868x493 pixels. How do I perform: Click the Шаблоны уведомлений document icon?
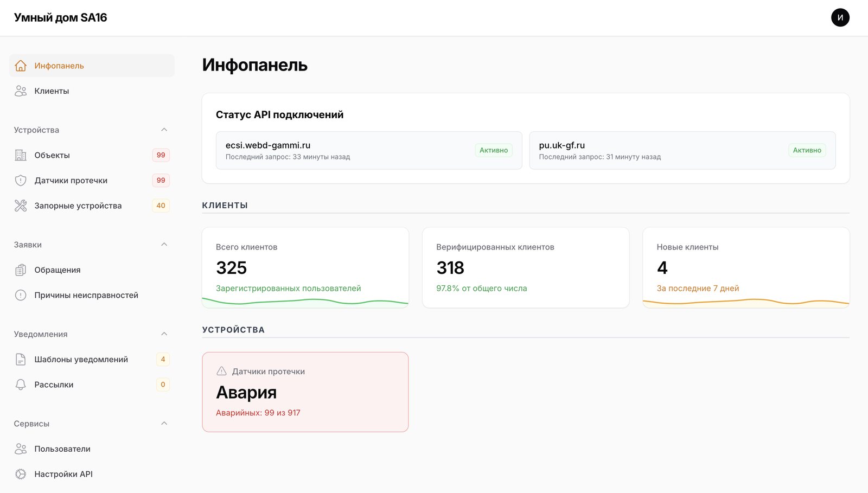(x=21, y=359)
